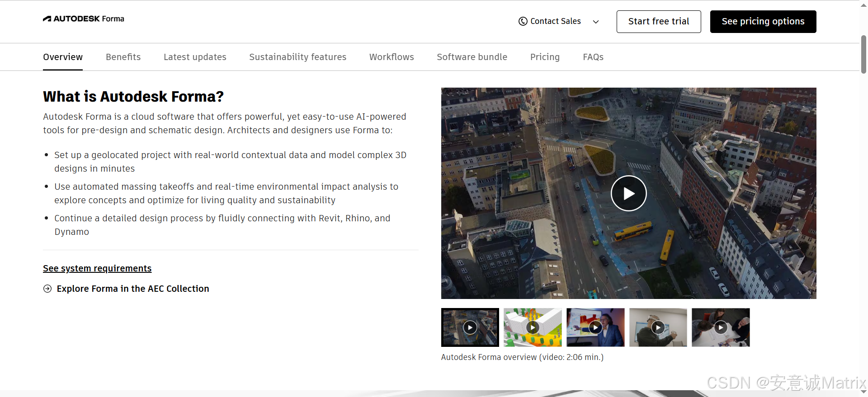The height and width of the screenshot is (397, 868).
Task: Select the Overview tab
Action: pos(63,57)
